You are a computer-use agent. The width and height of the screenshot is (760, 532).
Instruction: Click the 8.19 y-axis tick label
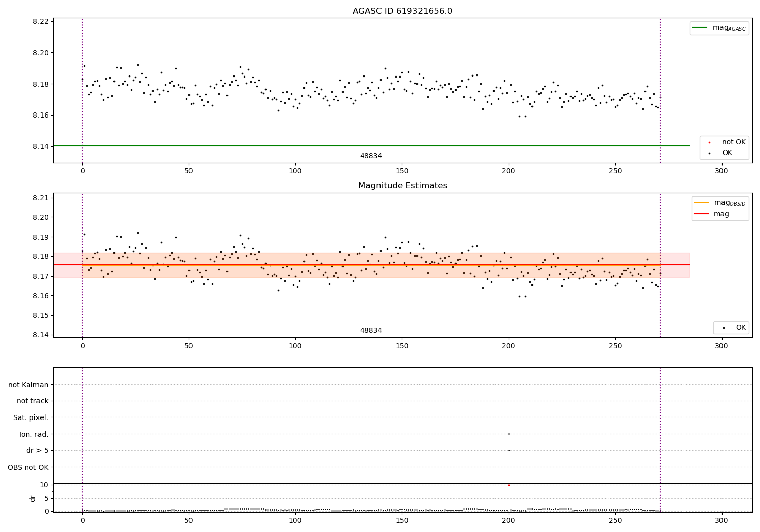pyautogui.click(x=40, y=237)
